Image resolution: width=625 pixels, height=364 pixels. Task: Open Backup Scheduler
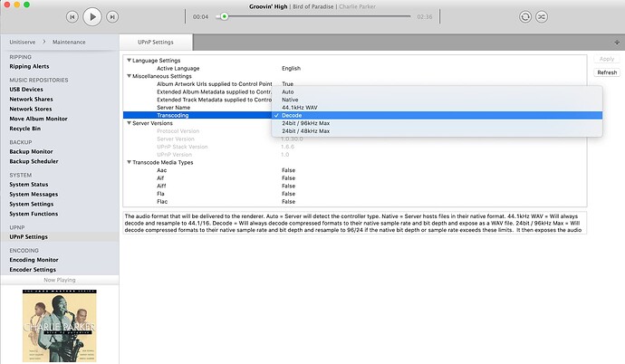point(34,161)
